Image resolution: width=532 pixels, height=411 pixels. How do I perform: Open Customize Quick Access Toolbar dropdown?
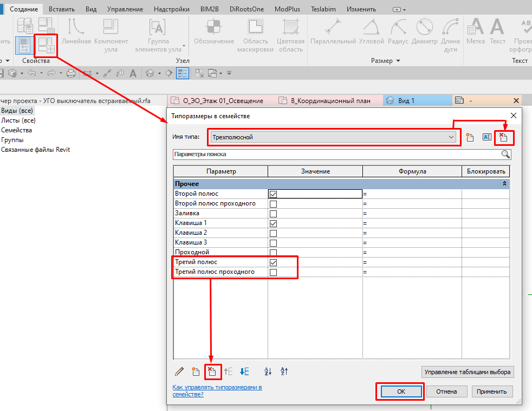point(229,73)
